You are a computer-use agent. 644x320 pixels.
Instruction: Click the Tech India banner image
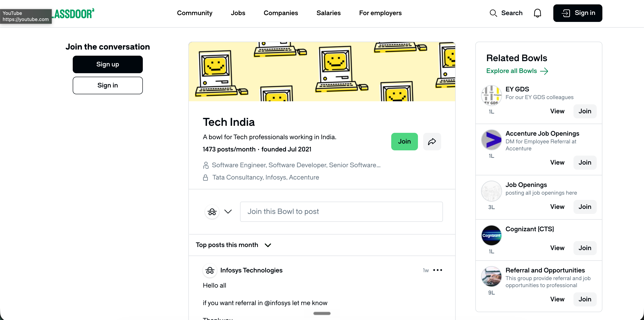tap(322, 71)
